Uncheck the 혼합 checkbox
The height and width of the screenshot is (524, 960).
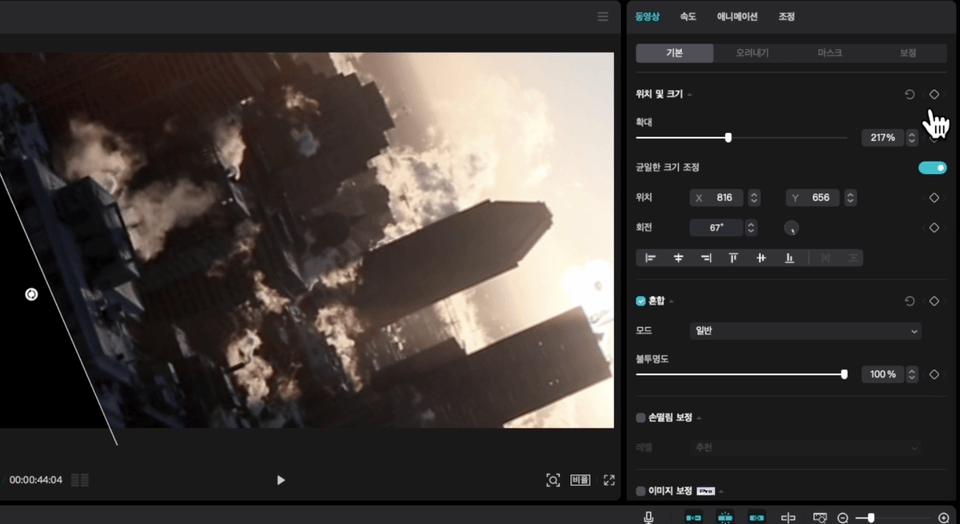click(640, 301)
